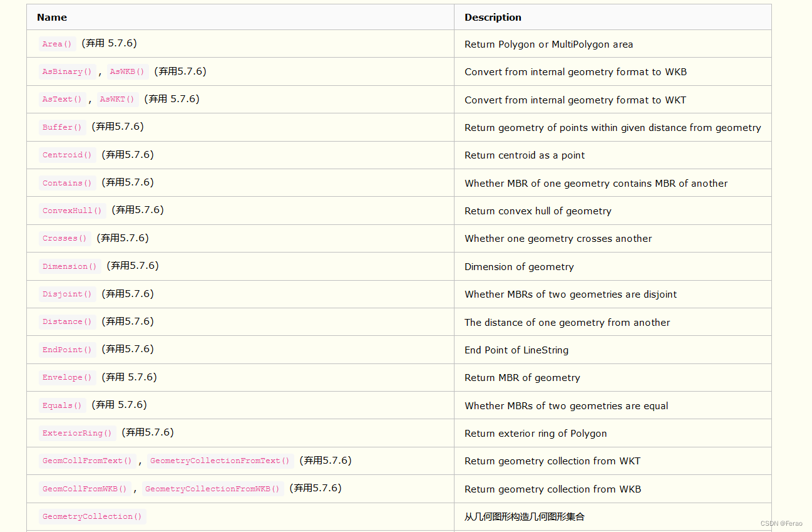812x532 pixels.
Task: Select 'Return centroid as a point' text
Action: (x=525, y=155)
